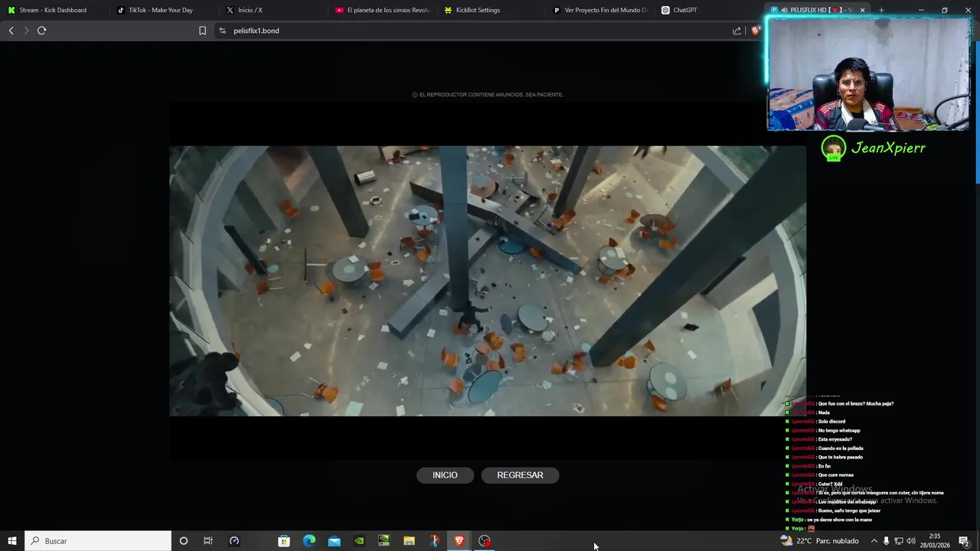Open the recording app icon on the taskbar
This screenshot has width=980, height=551.
click(485, 541)
